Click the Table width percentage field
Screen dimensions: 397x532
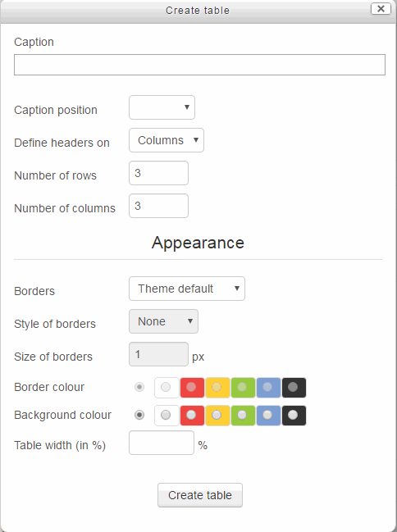pyautogui.click(x=162, y=443)
